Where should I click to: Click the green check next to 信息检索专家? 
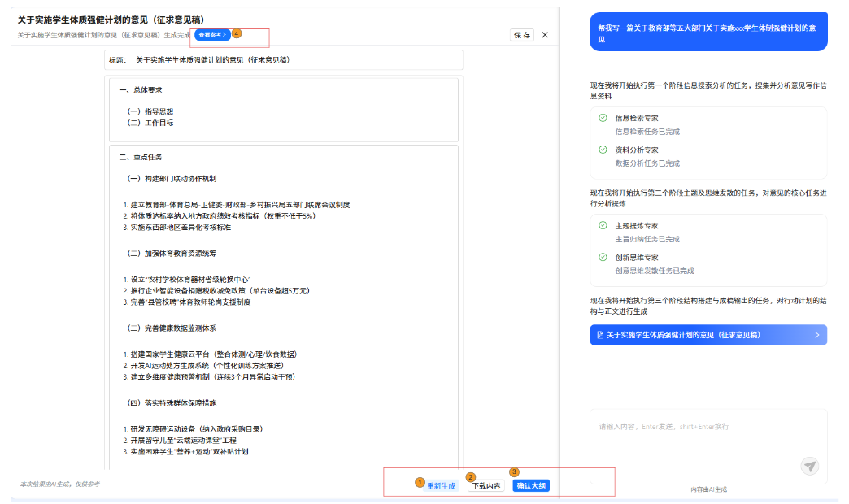603,118
